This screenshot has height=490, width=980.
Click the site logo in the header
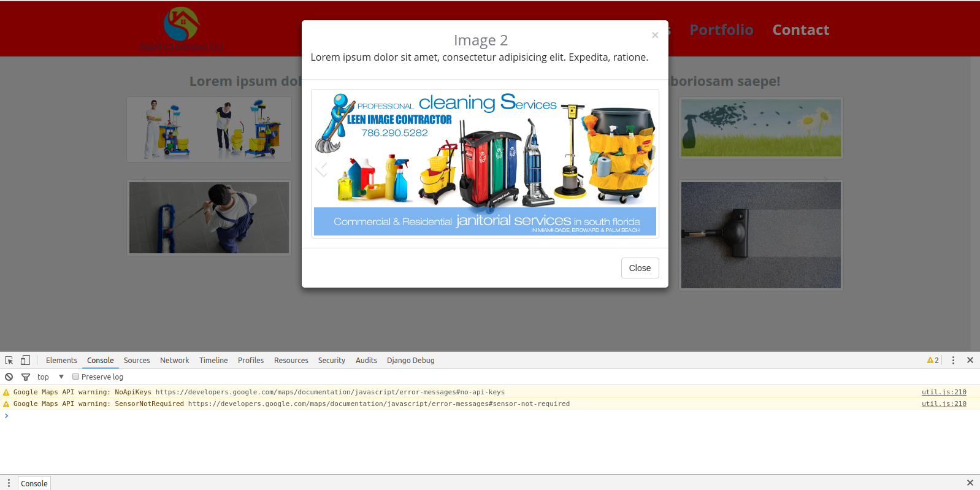(x=182, y=29)
